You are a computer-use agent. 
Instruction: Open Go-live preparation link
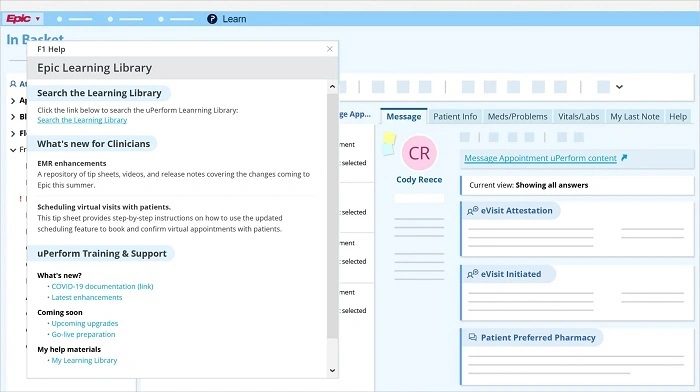point(83,334)
